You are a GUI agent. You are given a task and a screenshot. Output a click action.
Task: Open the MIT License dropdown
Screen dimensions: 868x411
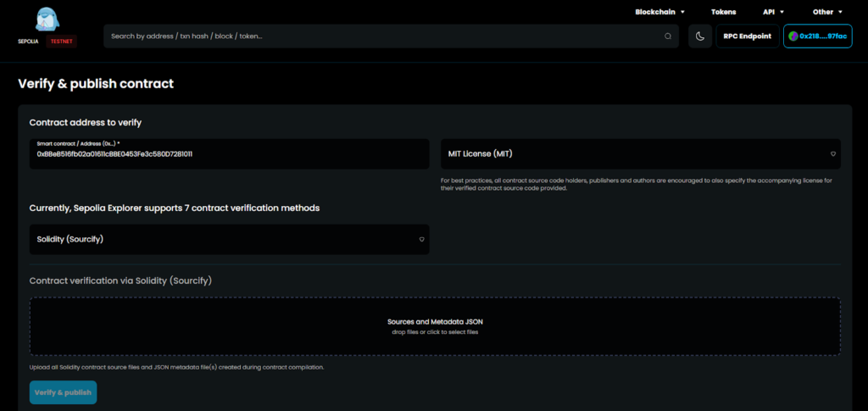click(x=641, y=153)
